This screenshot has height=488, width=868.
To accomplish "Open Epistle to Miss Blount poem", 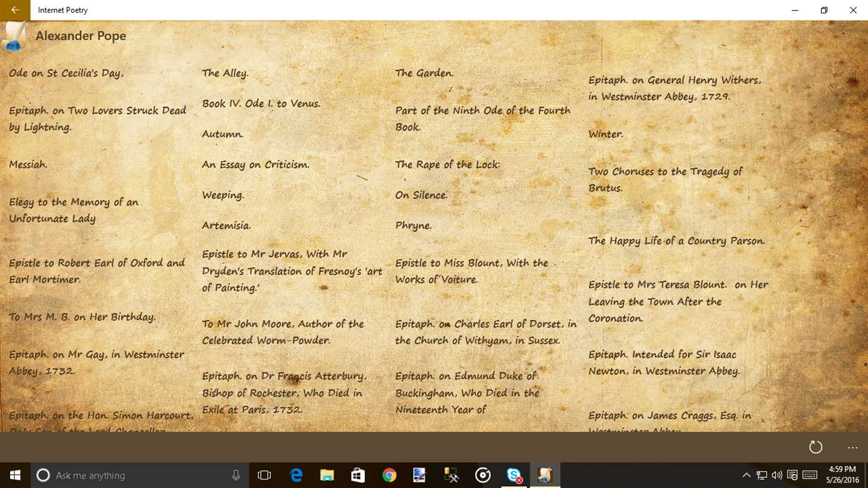I will point(471,271).
